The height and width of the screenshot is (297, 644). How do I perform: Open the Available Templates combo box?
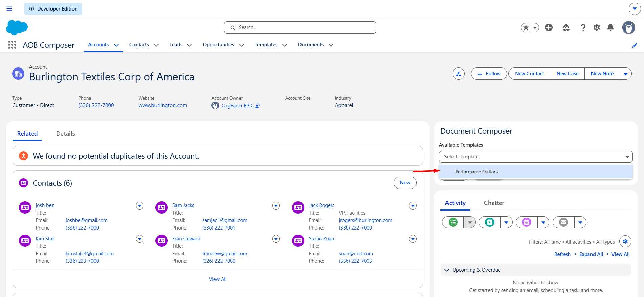click(536, 157)
